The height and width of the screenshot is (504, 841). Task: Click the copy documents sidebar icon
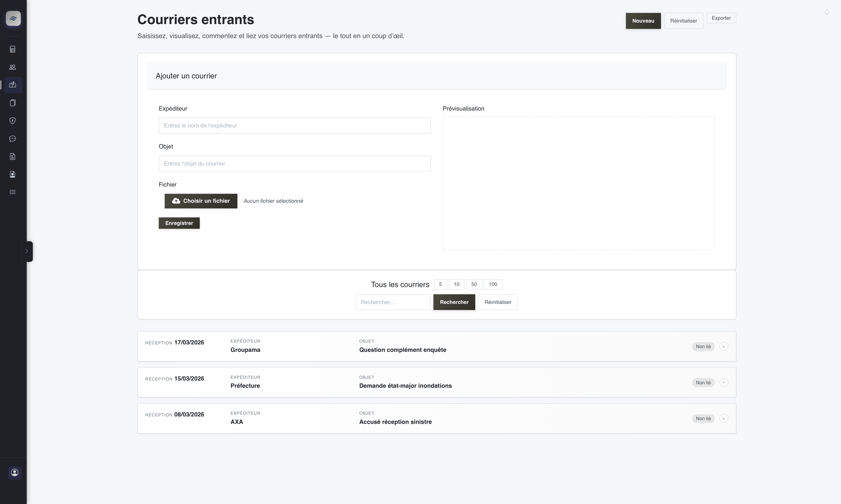12,103
